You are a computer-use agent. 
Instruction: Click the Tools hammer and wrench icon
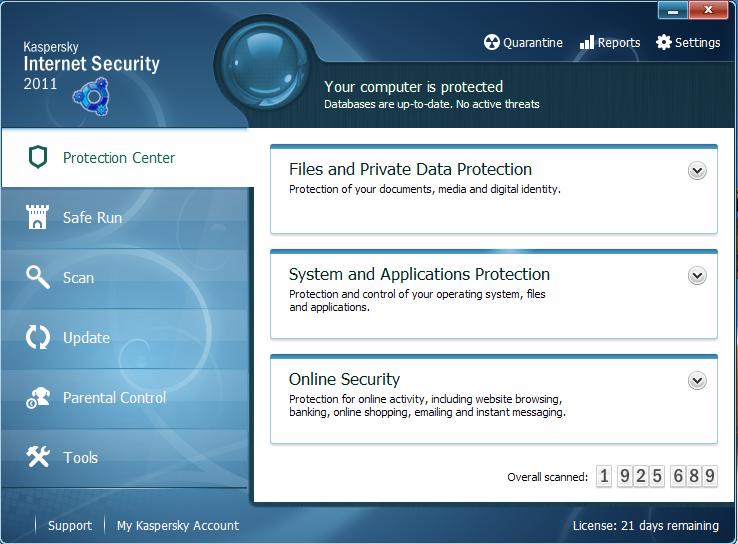click(38, 456)
